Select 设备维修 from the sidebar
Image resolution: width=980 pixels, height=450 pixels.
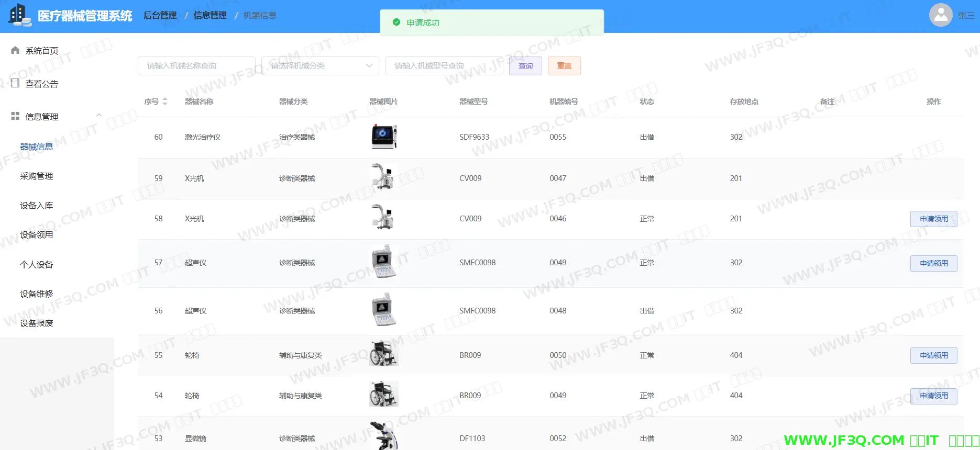pyautogui.click(x=37, y=294)
